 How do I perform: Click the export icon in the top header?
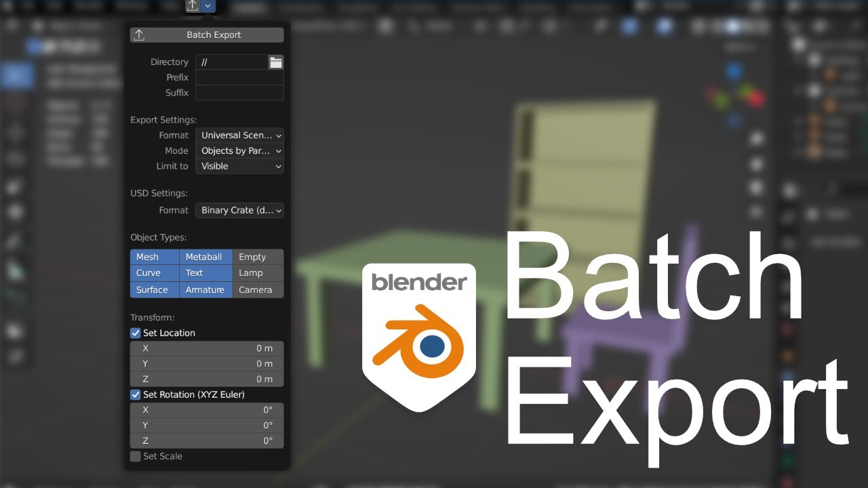pyautogui.click(x=193, y=6)
